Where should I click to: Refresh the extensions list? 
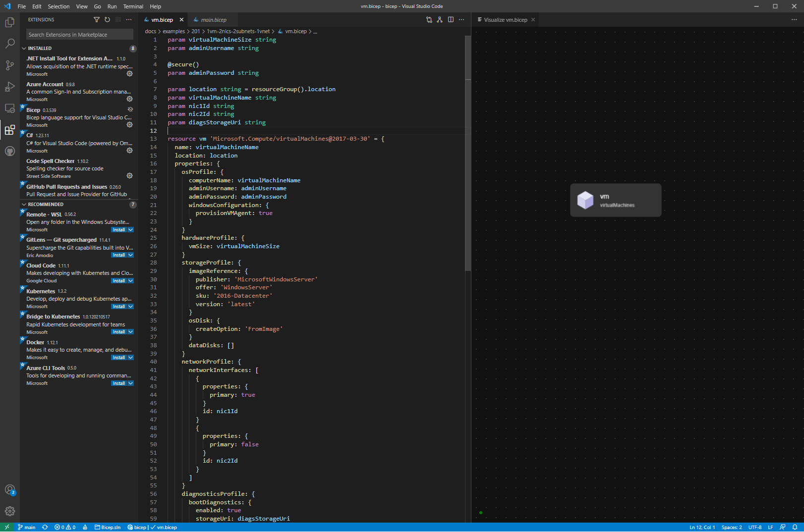click(107, 20)
